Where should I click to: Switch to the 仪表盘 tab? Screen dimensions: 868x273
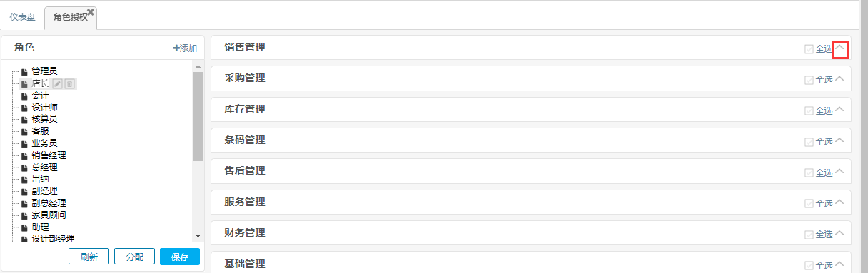(x=22, y=17)
